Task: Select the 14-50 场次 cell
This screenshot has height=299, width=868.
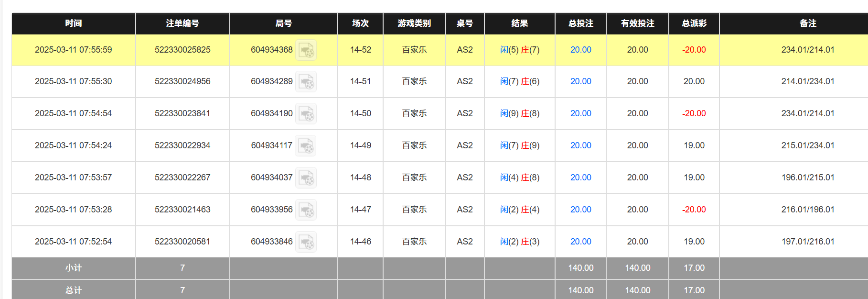Action: point(360,114)
